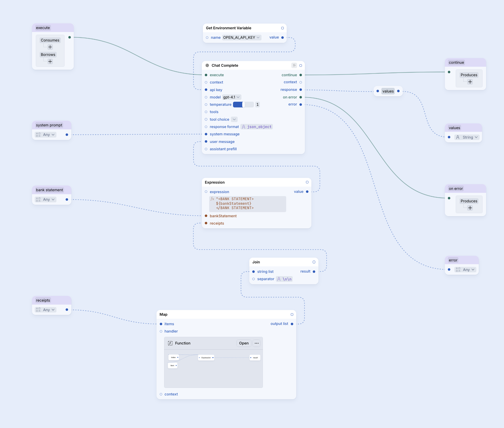This screenshot has height=428, width=504.
Task: Click the user message input port
Action: click(206, 142)
